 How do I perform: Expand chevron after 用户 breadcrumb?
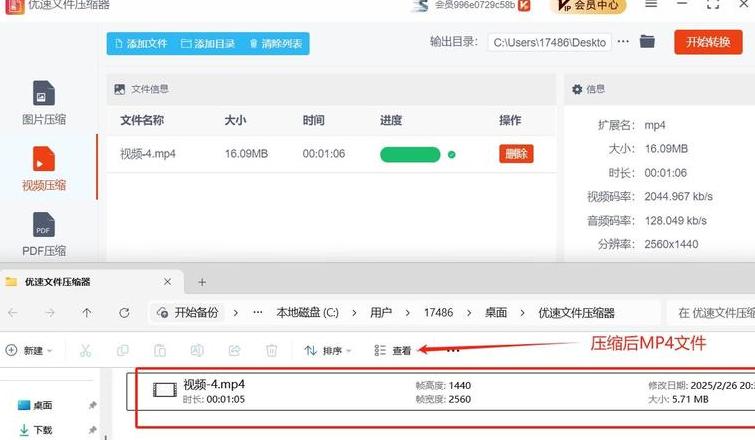(407, 313)
